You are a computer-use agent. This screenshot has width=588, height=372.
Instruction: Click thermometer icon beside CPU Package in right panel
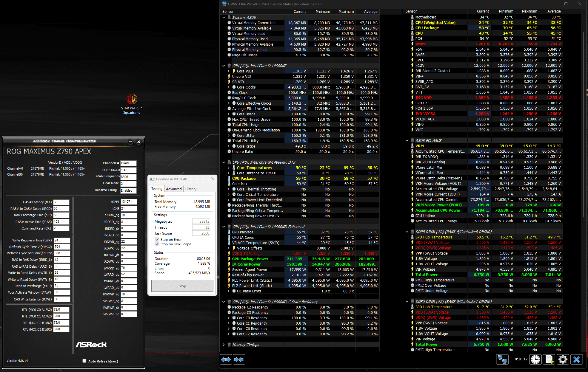(412, 28)
